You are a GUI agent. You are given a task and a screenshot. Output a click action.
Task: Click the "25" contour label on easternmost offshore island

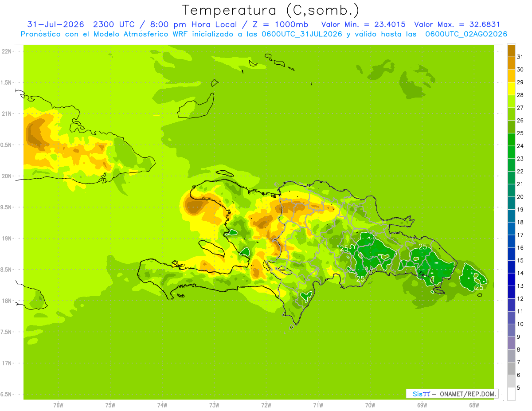479,287
